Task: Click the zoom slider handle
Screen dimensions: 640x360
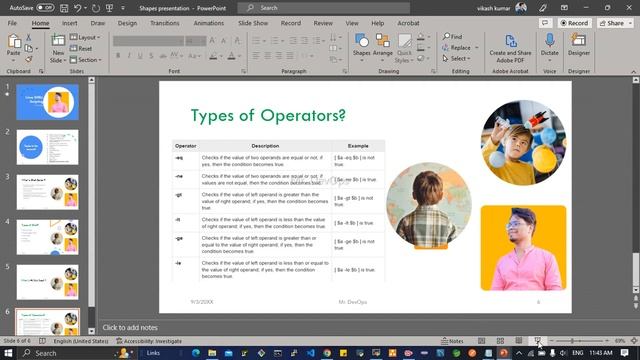Action: (x=572, y=340)
